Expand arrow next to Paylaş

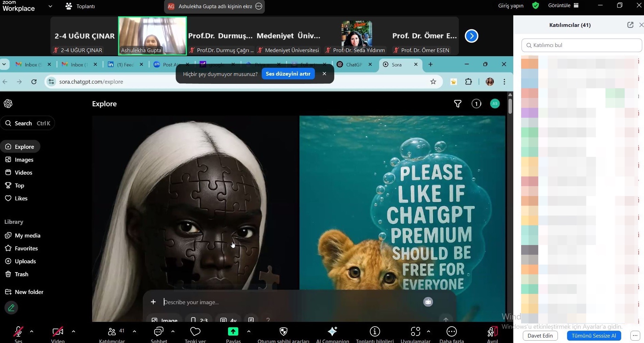tap(248, 331)
